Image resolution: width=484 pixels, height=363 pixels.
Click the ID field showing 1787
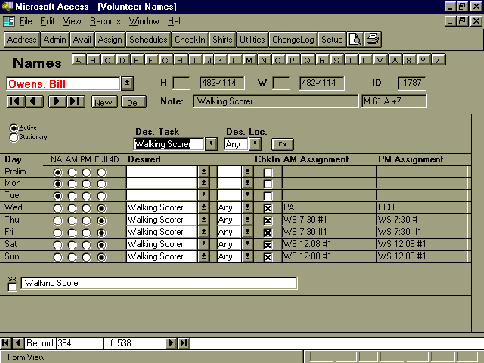pyautogui.click(x=412, y=83)
